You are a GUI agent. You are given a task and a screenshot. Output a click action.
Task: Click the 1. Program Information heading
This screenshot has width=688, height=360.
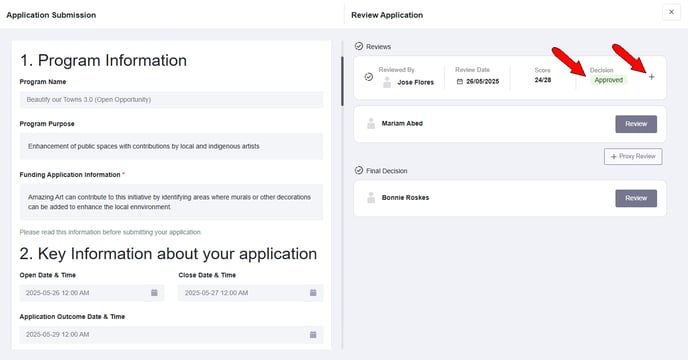[103, 61]
